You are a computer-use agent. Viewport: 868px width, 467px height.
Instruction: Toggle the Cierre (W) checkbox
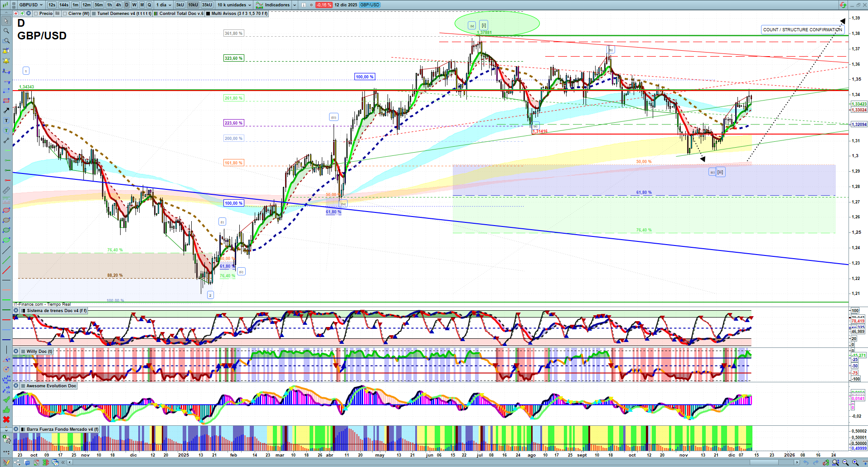65,14
